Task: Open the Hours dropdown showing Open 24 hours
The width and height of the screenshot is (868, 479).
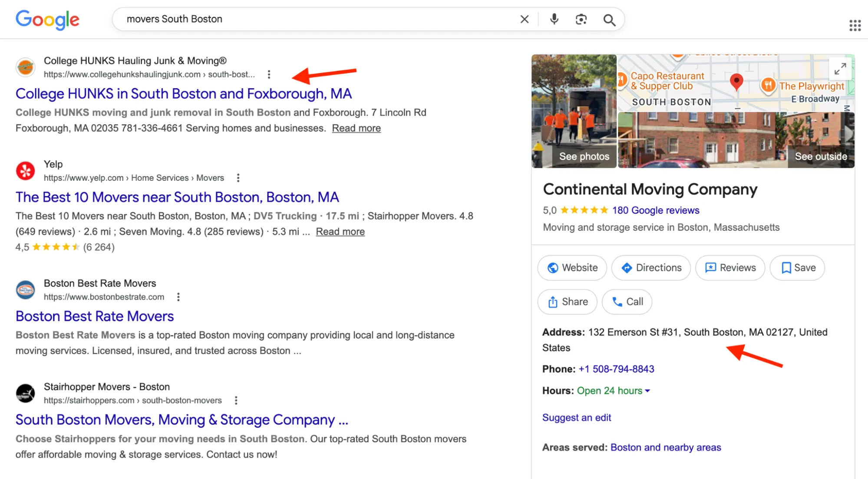Action: click(x=610, y=390)
